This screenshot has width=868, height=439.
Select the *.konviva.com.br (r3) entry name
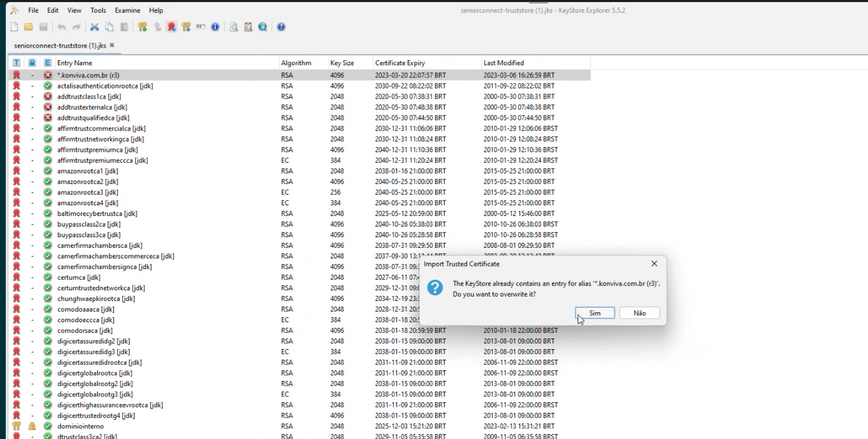(x=89, y=75)
